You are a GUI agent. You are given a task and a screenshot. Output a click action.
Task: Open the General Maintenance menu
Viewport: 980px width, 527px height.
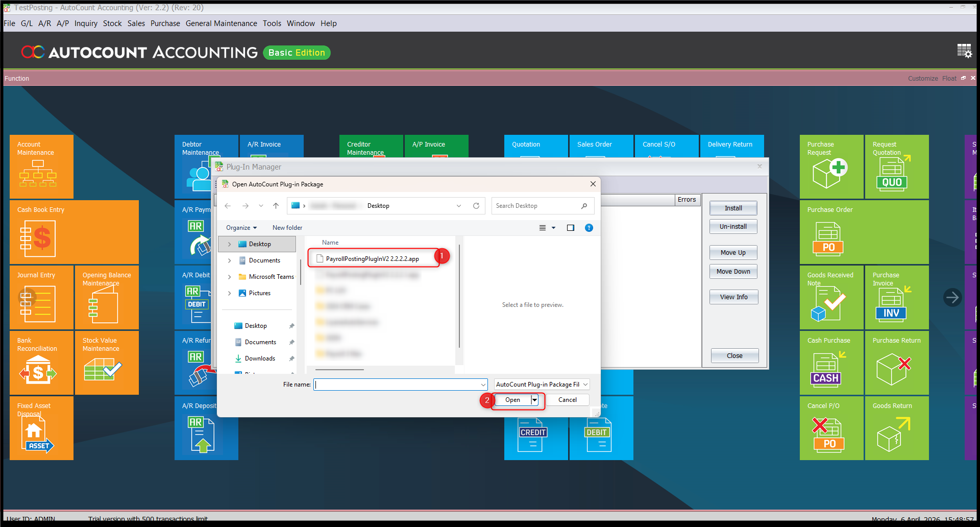point(222,23)
